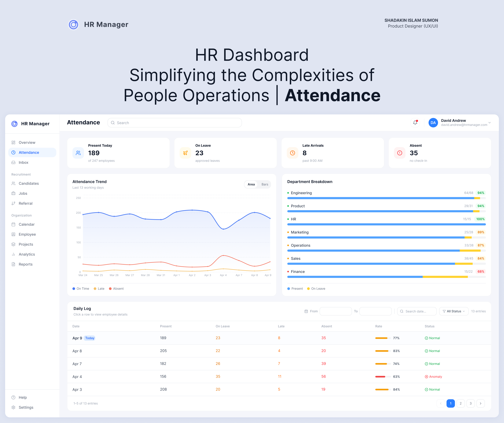Viewport: 504px width, 423px height.
Task: Open the Search date dropdown field
Action: 417,311
